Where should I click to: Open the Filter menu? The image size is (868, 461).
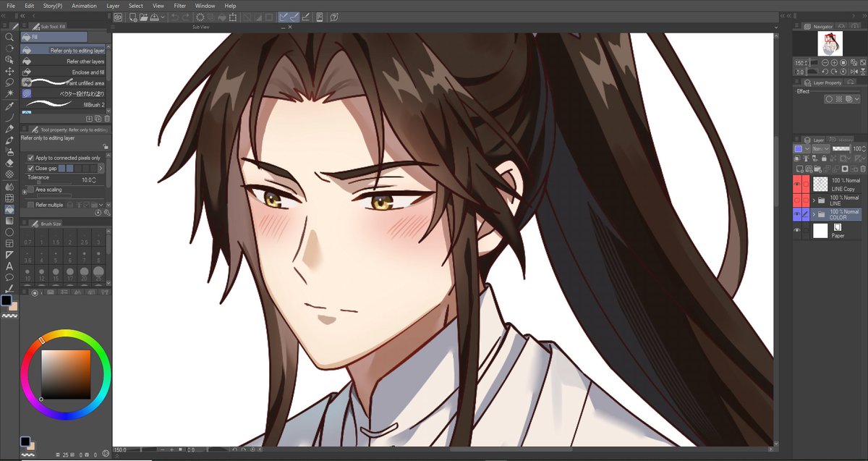pyautogui.click(x=179, y=6)
